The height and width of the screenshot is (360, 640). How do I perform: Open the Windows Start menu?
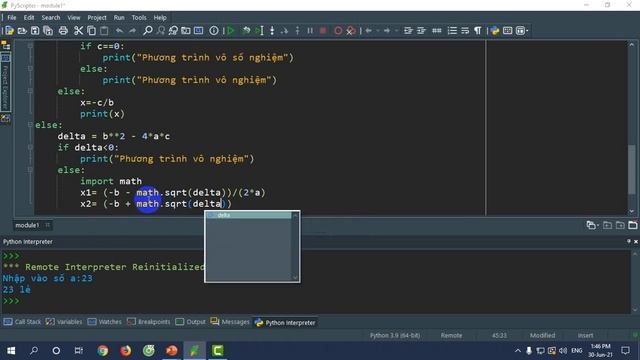point(11,351)
